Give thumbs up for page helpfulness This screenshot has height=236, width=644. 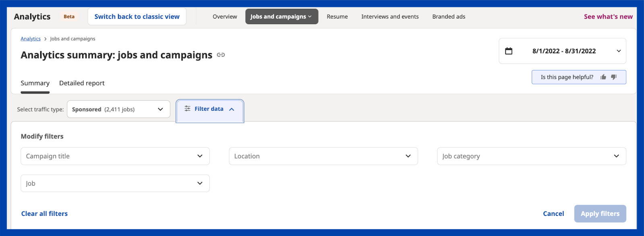tap(603, 77)
